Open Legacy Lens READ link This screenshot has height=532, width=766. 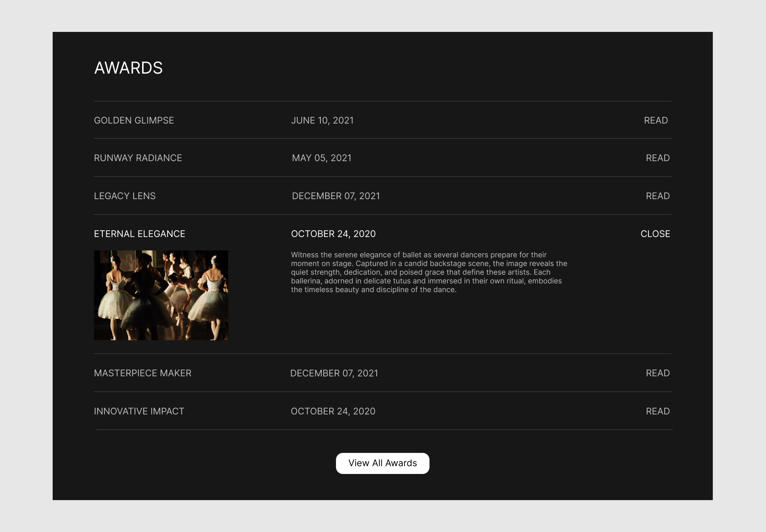coord(657,196)
